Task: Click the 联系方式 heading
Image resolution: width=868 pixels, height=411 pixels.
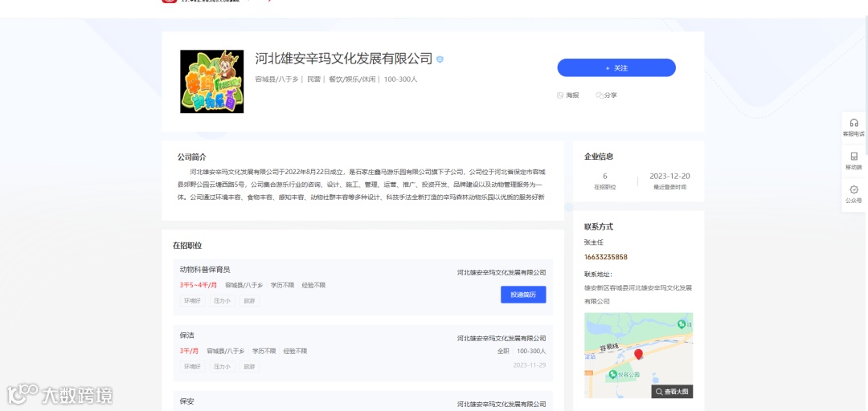Action: [599, 227]
